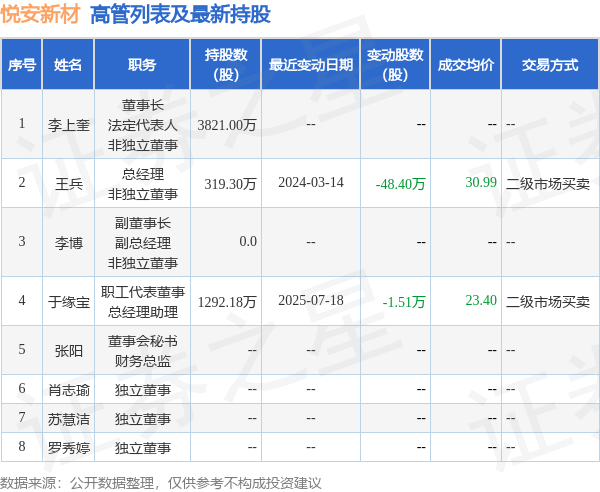Viewport: 600px width, 492px height.
Task: Select the 姓名 column header
Action: coord(68,65)
